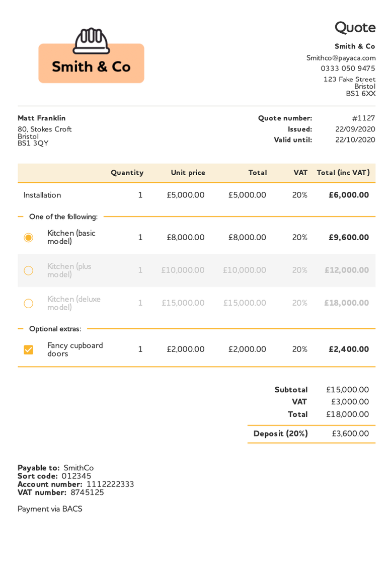392x564 pixels.
Task: Choose the Kitchen (deluxe model) radio option
Action: [x=29, y=303]
